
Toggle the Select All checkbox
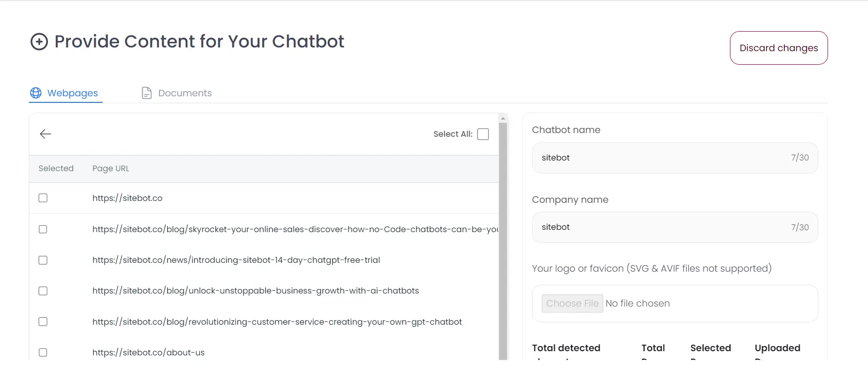[483, 134]
